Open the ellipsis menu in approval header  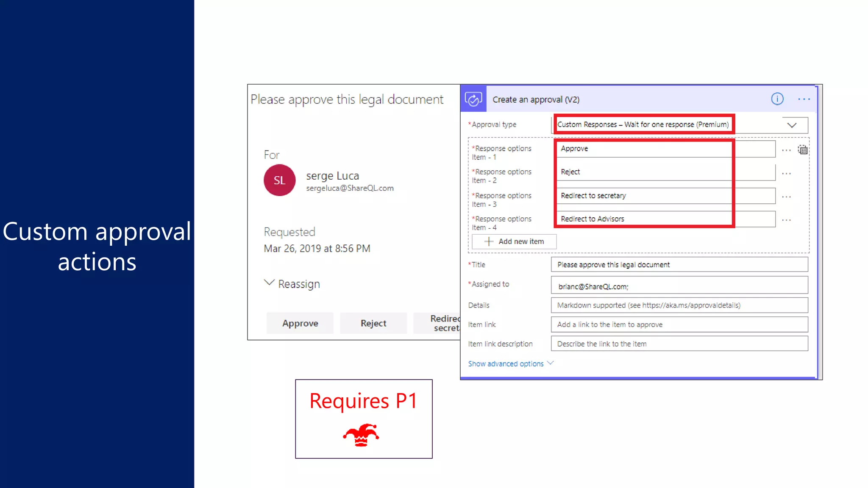click(x=804, y=99)
